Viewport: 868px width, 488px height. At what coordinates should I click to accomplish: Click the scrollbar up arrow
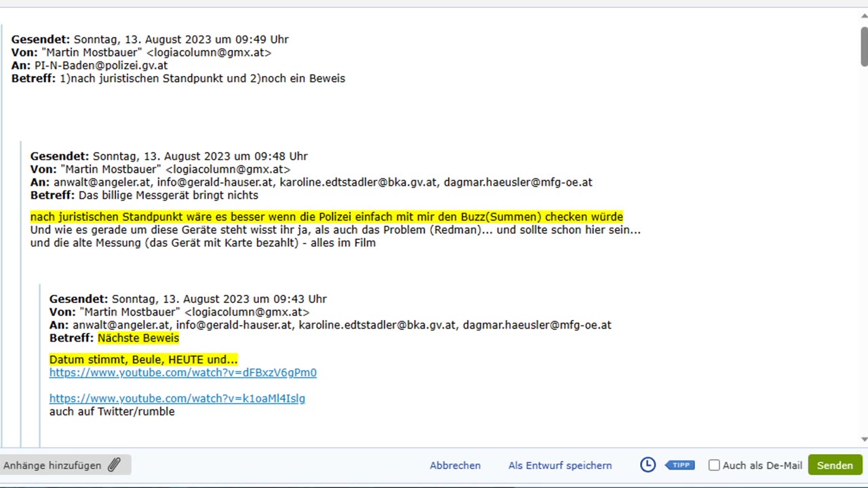click(x=864, y=16)
